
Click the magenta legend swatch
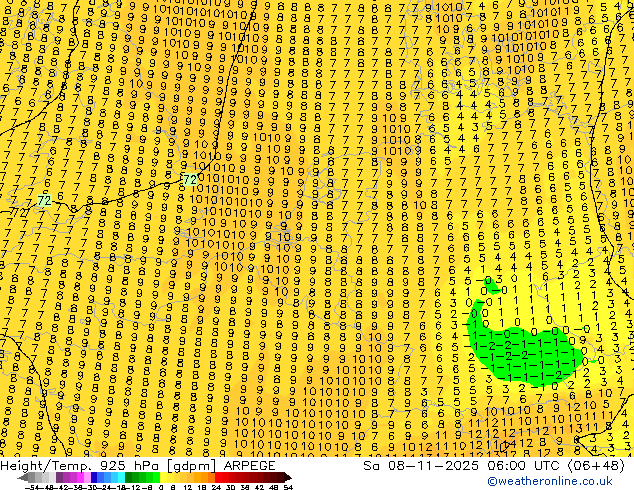coord(80,477)
